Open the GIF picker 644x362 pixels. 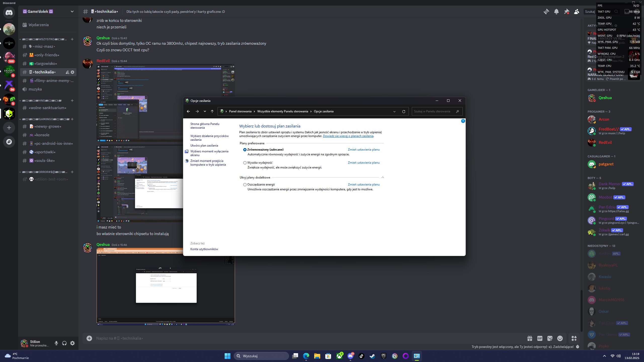540,338
